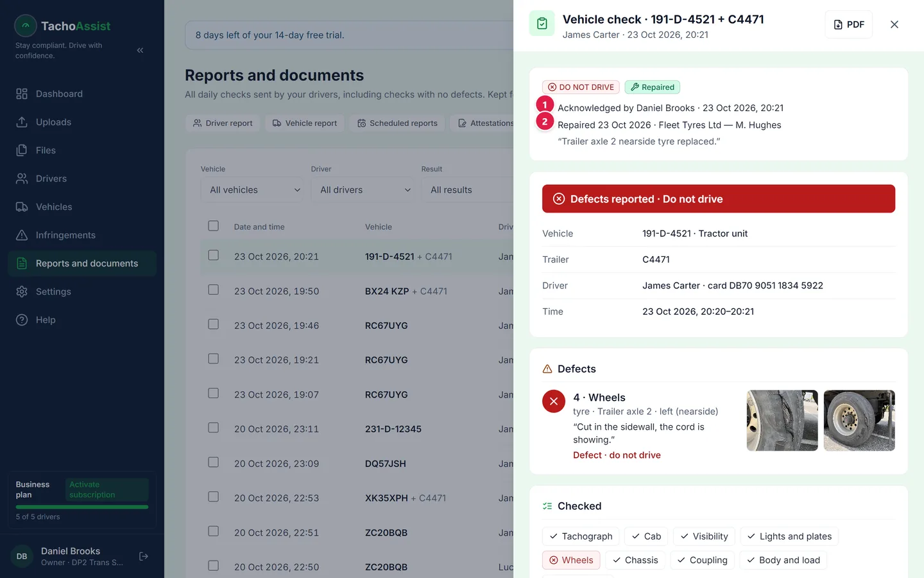Download the vehicle check as a PDF
The height and width of the screenshot is (578, 924).
(848, 24)
